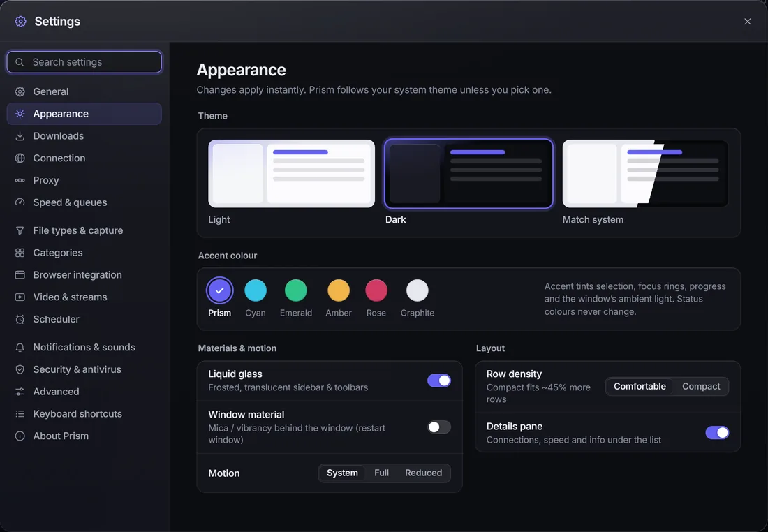The width and height of the screenshot is (768, 532).
Task: Go to Notifications & sounds
Action: (x=84, y=347)
